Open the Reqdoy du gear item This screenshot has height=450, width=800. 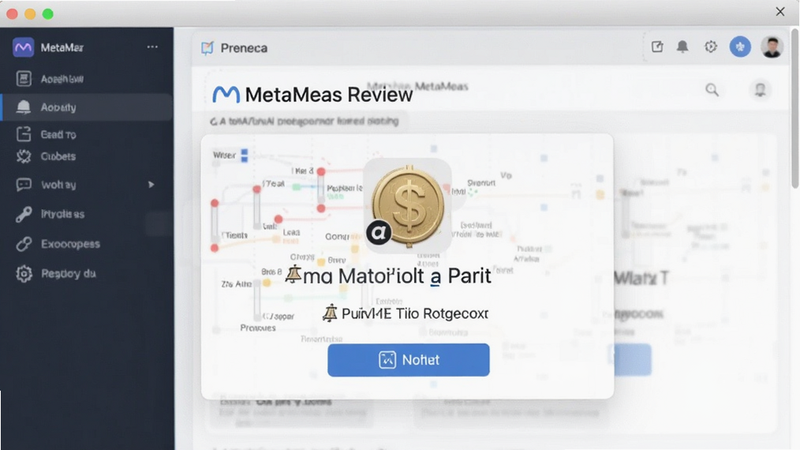point(55,273)
